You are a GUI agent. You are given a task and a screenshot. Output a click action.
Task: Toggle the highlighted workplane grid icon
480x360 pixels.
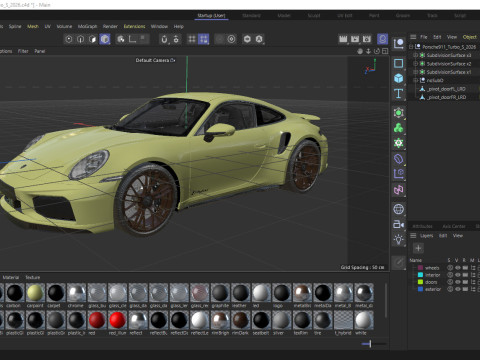[x=203, y=39]
